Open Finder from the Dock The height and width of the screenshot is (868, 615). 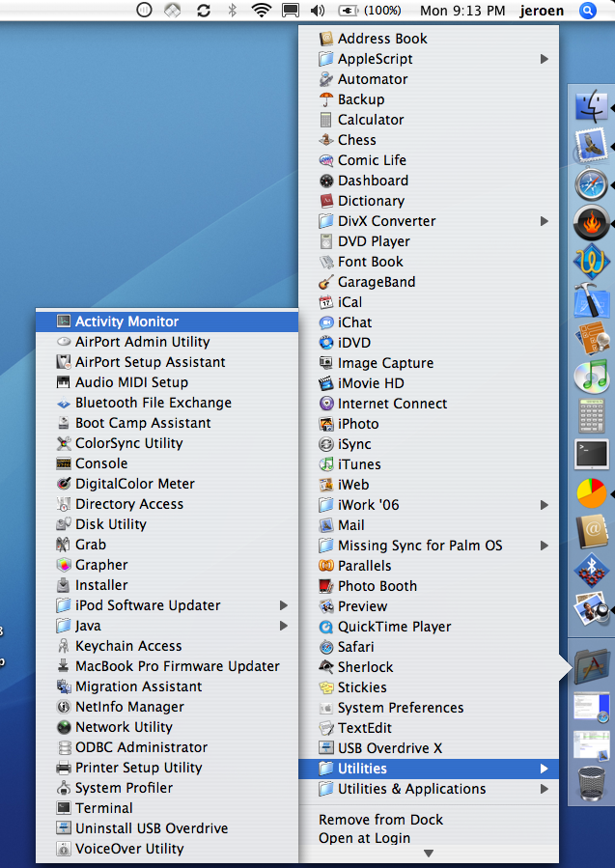pos(592,106)
